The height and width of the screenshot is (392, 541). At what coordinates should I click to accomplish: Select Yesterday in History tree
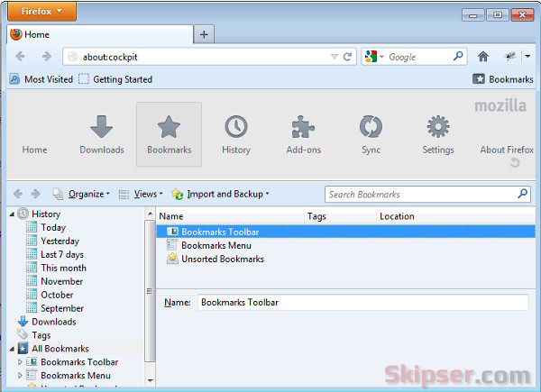pyautogui.click(x=60, y=241)
